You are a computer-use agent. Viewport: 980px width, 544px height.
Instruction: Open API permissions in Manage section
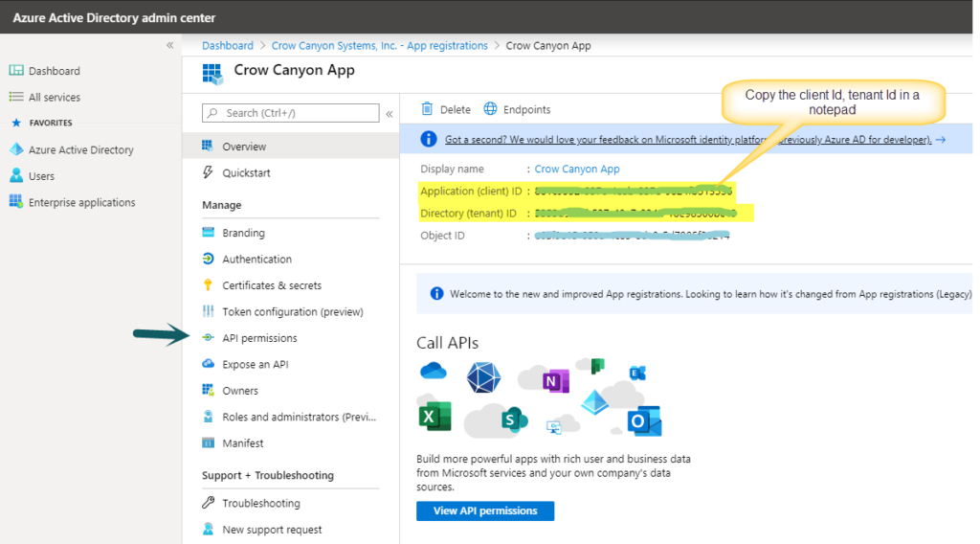tap(260, 338)
